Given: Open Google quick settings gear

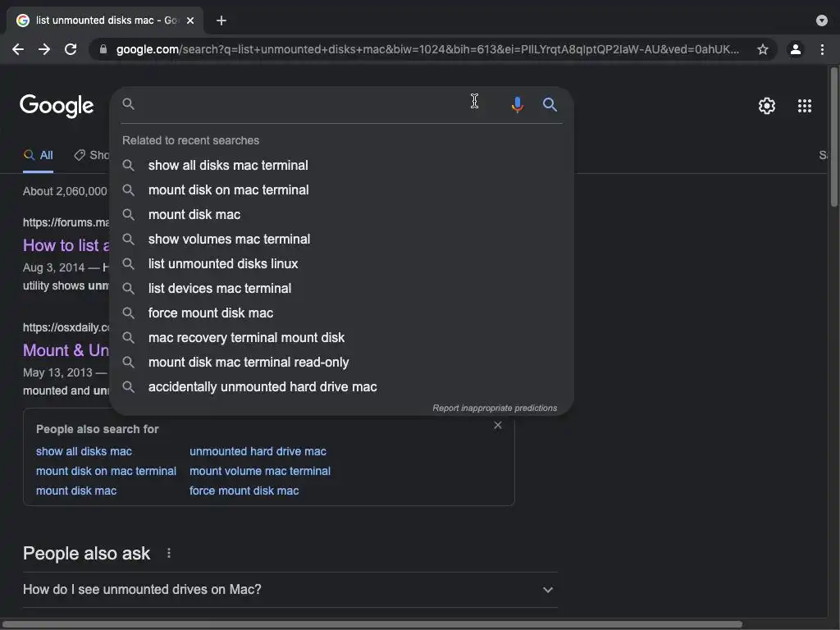Looking at the screenshot, I should point(767,106).
